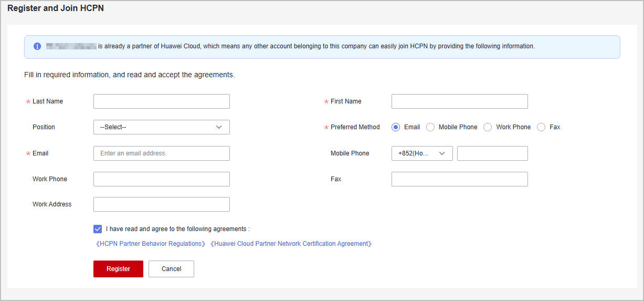Focus the Last Name input field
The width and height of the screenshot is (644, 301).
pos(161,101)
